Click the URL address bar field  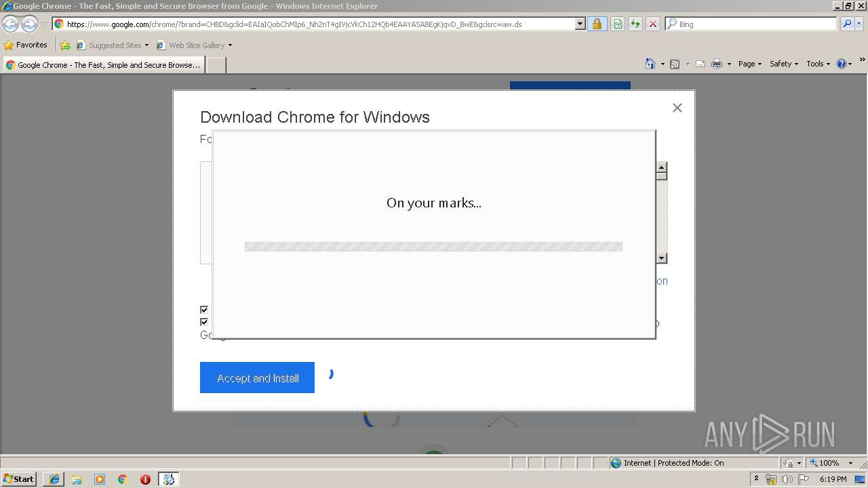coord(313,24)
